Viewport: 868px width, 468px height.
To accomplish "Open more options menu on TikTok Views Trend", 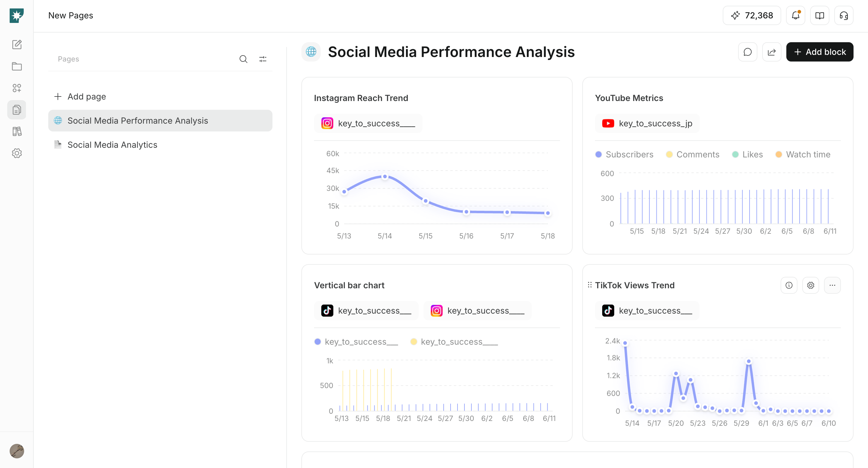I will pyautogui.click(x=832, y=285).
